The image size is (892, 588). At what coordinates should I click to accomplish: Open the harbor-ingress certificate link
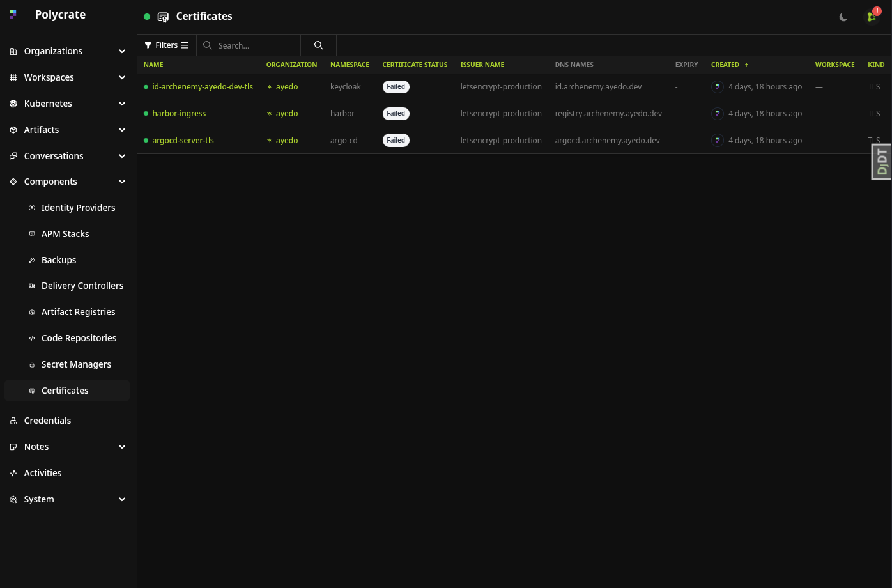pos(179,114)
